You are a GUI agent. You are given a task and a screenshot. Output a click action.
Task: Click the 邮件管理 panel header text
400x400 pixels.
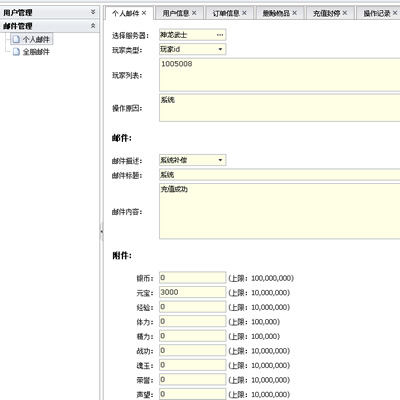click(18, 26)
